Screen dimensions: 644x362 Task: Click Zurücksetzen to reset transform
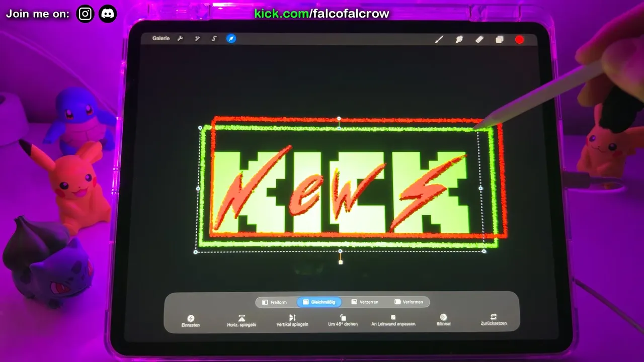tap(494, 320)
